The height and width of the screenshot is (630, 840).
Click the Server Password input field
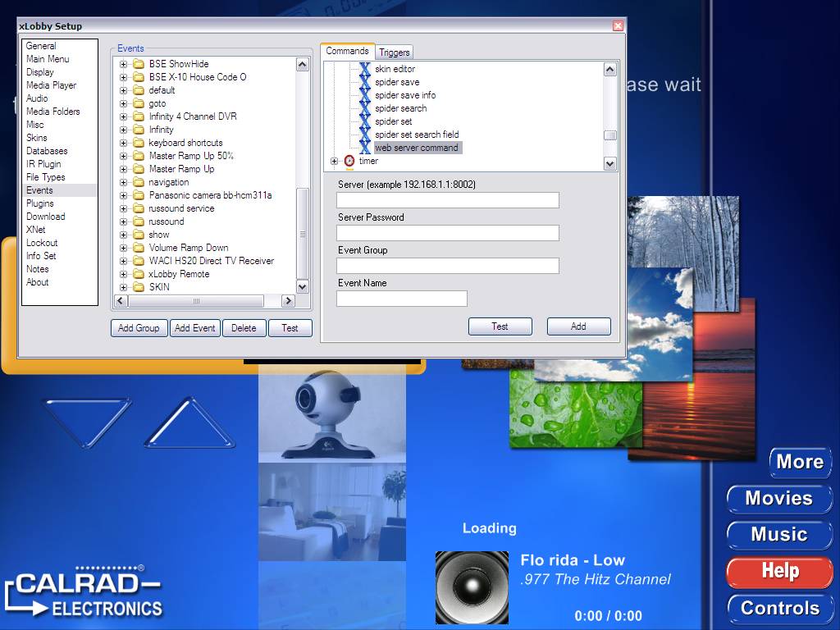(447, 232)
